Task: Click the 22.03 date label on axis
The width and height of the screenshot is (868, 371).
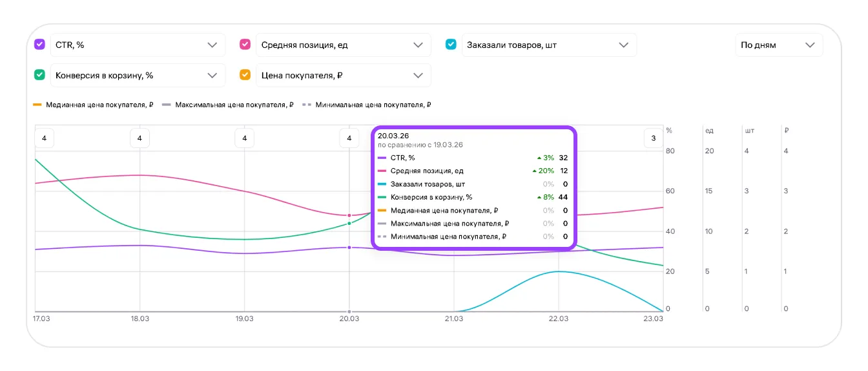Action: point(559,319)
